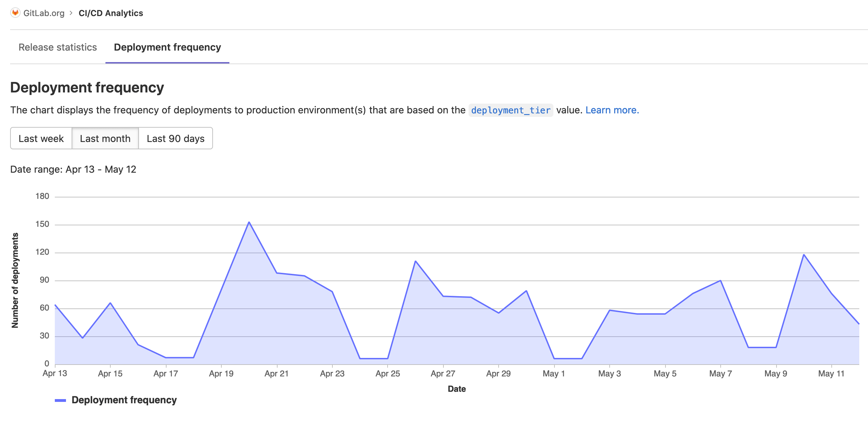This screenshot has width=868, height=427.
Task: Click the legend's purple line marker
Action: pyautogui.click(x=60, y=400)
